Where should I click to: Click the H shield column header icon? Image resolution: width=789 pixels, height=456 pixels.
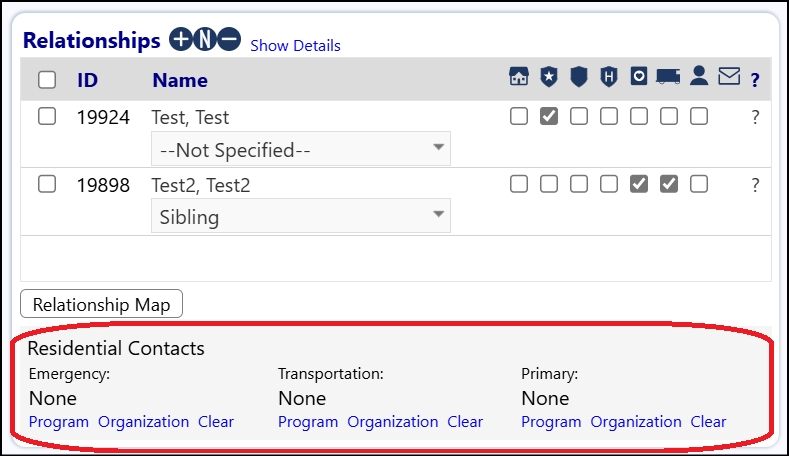point(609,77)
